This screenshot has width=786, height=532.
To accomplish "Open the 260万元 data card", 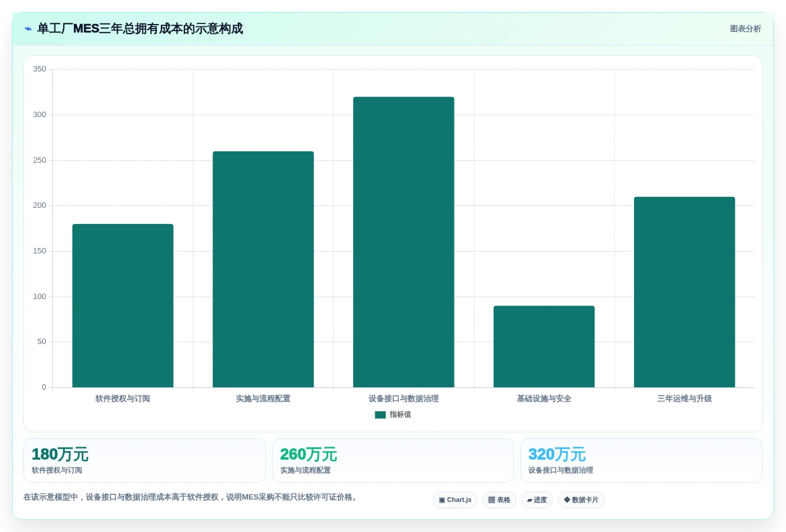I will pyautogui.click(x=393, y=461).
